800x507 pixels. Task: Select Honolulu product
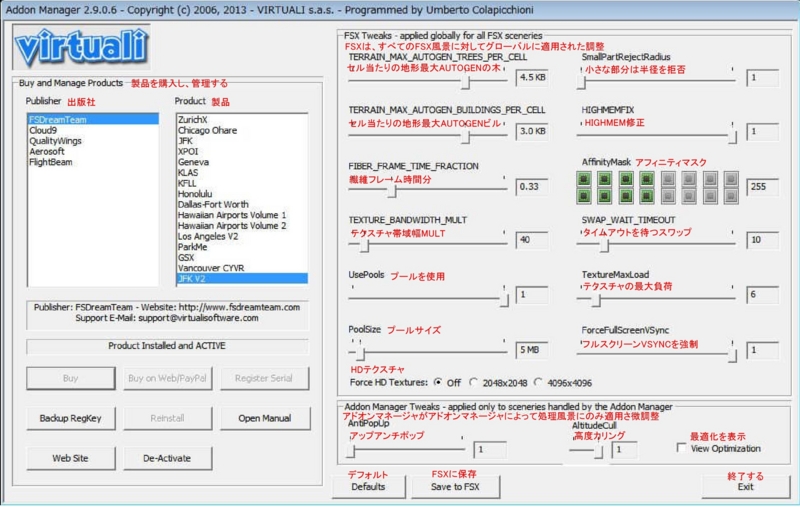(242, 194)
